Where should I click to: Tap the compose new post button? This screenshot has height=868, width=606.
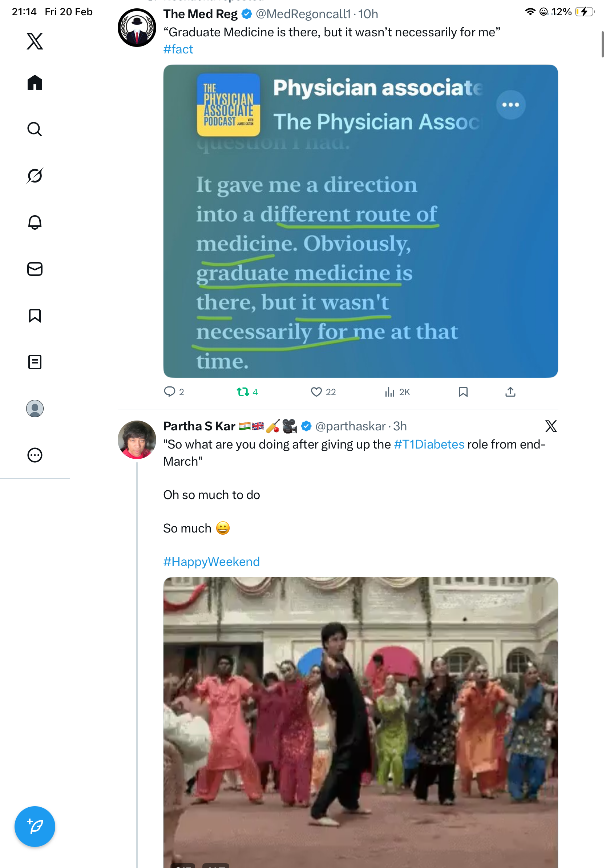click(x=35, y=826)
